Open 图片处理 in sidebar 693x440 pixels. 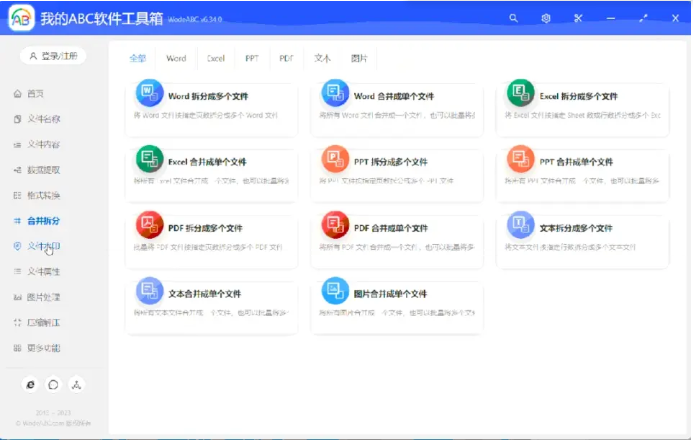pos(44,297)
